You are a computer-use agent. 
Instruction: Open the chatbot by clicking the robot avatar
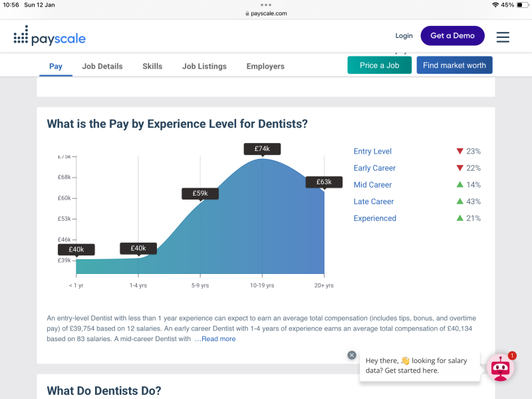point(500,367)
